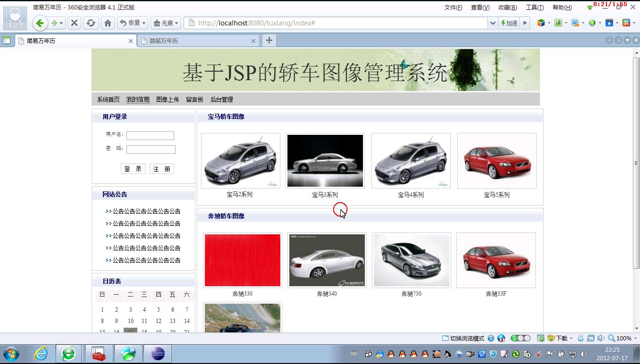Open the blue video extension icon
The image size is (640, 364).
pos(609,23)
